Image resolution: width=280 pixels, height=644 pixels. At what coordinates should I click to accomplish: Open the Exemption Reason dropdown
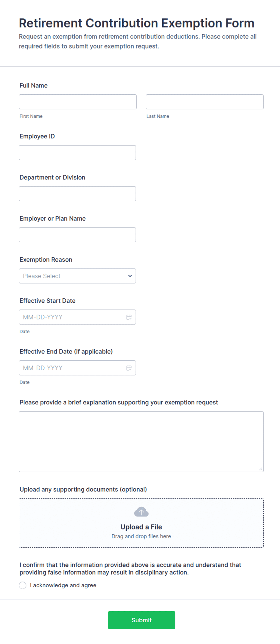[x=77, y=276]
